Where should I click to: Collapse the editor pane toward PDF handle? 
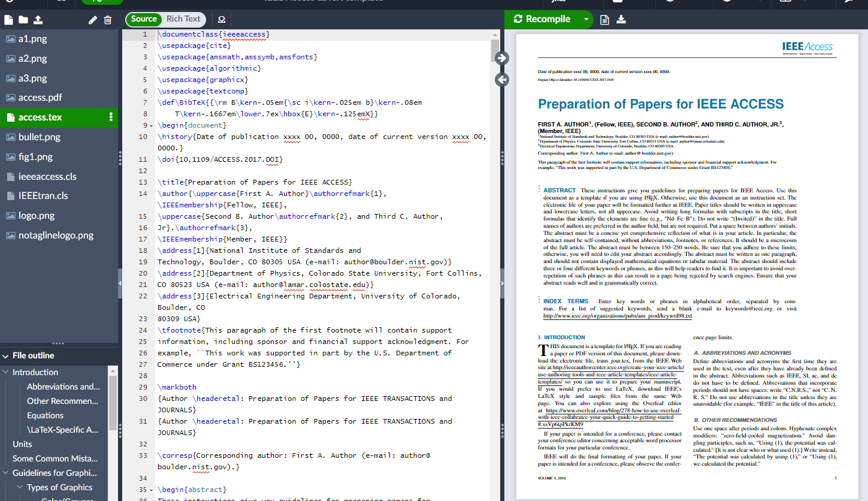coord(502,283)
